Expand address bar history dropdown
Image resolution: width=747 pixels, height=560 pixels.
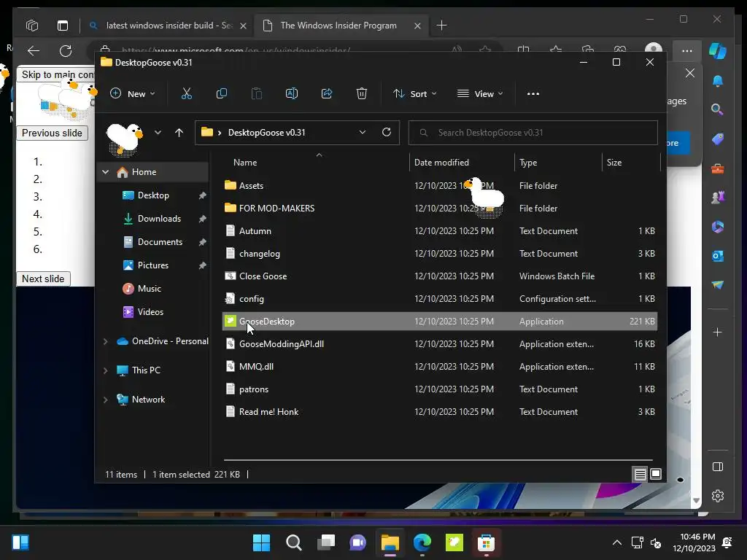point(363,133)
